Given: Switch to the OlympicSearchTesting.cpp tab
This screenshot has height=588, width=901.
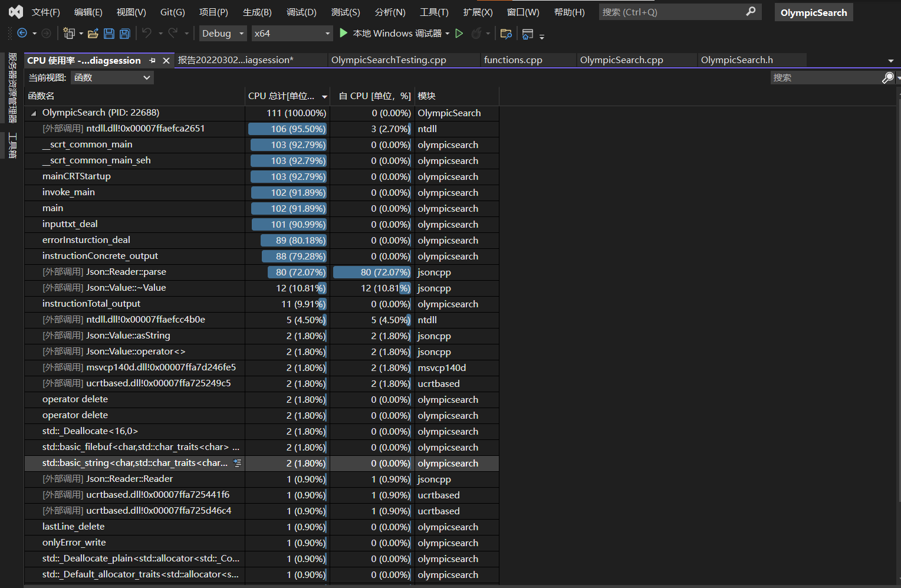Looking at the screenshot, I should pos(389,60).
